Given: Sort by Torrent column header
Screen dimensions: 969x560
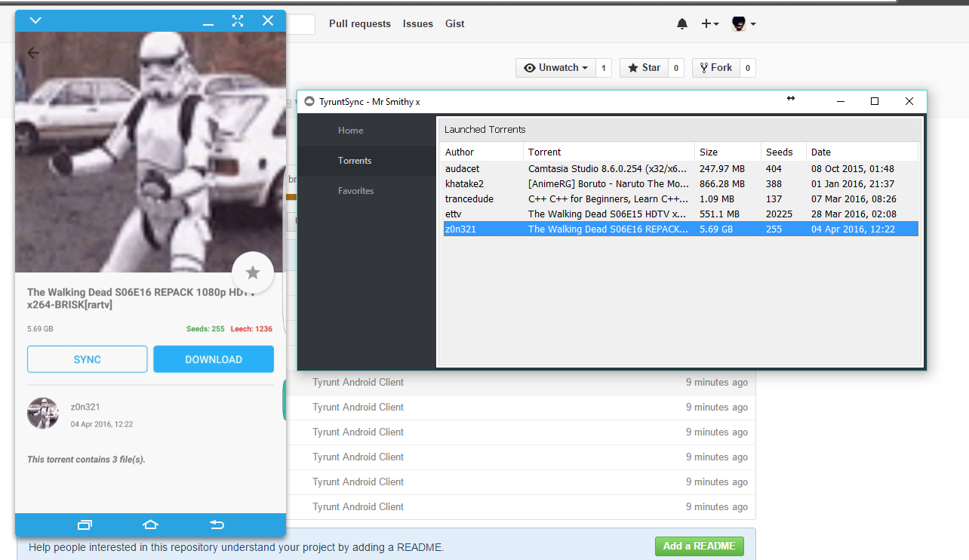Looking at the screenshot, I should pyautogui.click(x=609, y=152).
